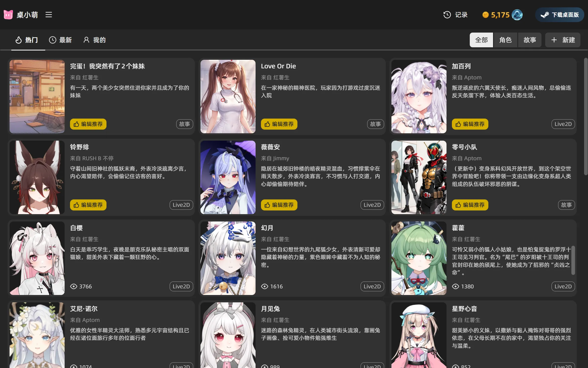588x368 pixels.
Task: Click the eye view count icon on 藿藿
Action: tap(455, 286)
